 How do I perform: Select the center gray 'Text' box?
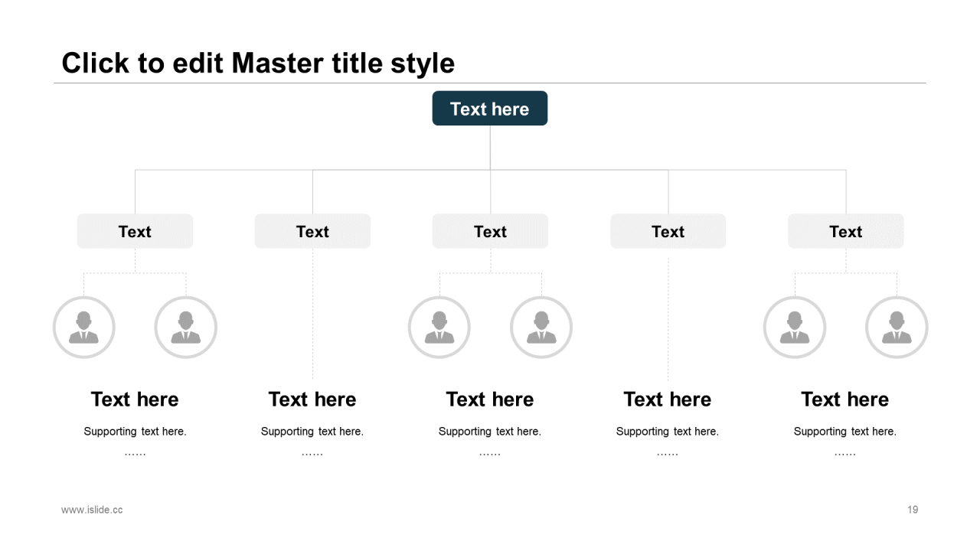pyautogui.click(x=490, y=231)
